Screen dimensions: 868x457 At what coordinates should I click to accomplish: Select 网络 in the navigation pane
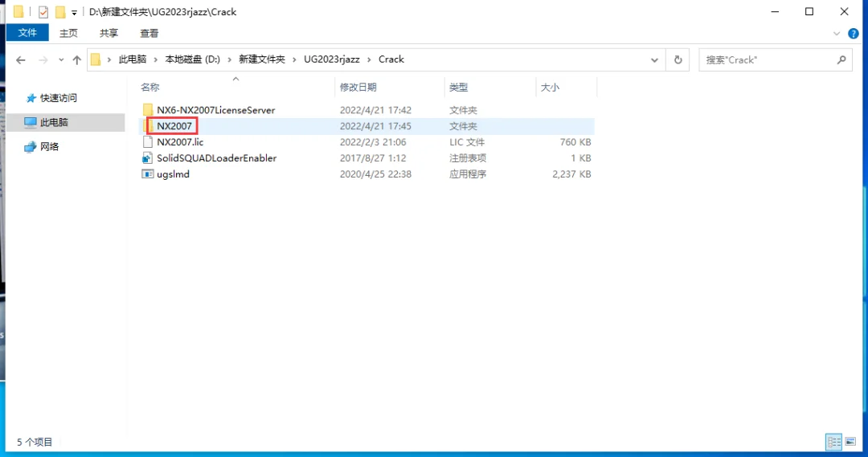(x=49, y=147)
